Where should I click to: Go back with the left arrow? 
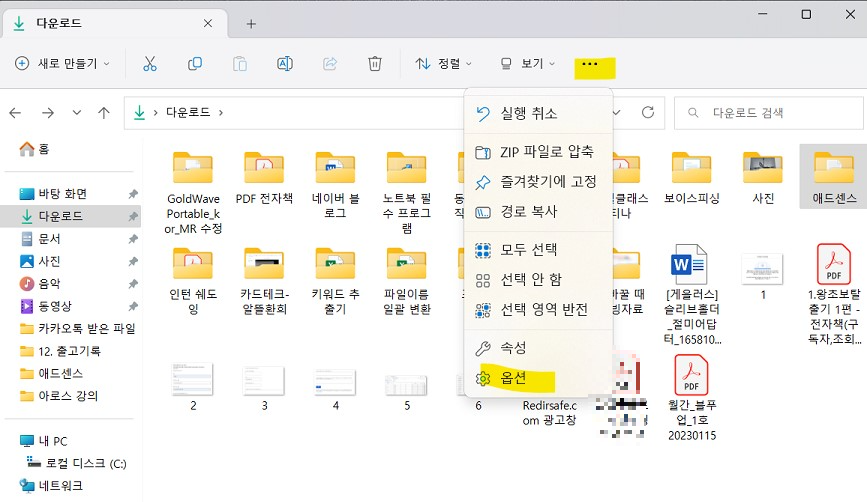[15, 113]
